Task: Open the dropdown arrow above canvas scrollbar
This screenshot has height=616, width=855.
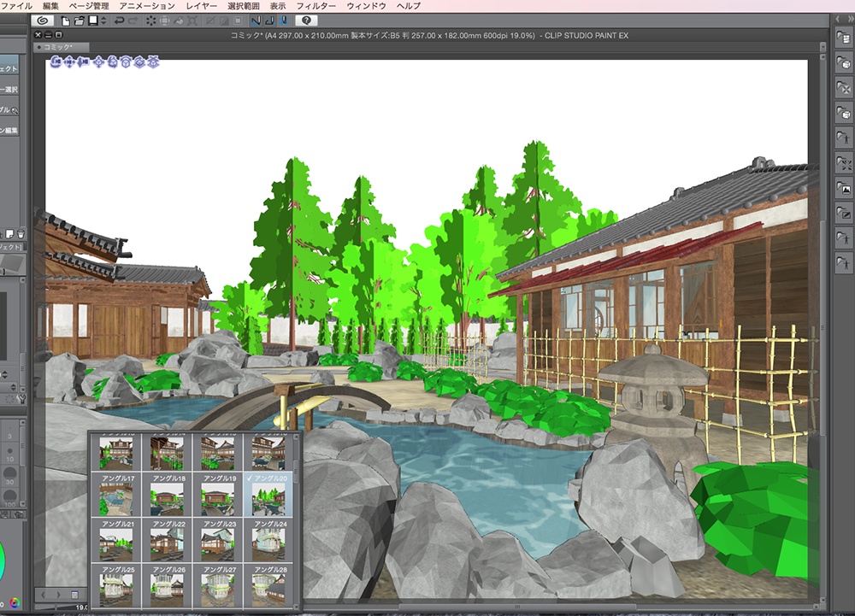Action: coord(823,47)
